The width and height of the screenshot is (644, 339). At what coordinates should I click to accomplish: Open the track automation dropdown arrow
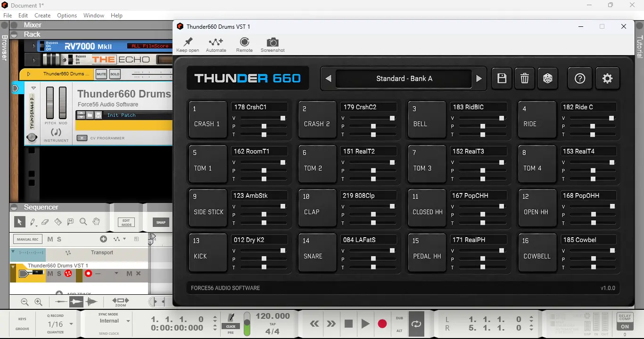pos(124,239)
